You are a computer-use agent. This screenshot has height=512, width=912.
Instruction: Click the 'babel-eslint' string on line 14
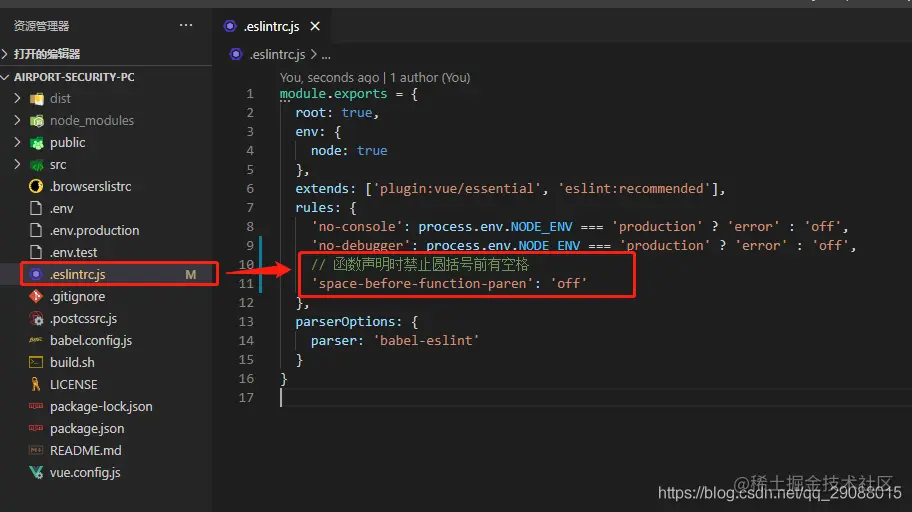click(x=426, y=340)
